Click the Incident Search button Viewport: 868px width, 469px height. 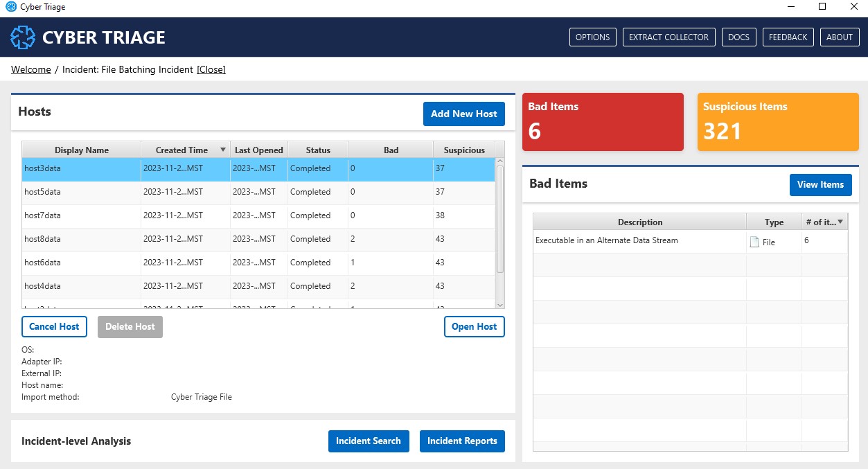(368, 441)
